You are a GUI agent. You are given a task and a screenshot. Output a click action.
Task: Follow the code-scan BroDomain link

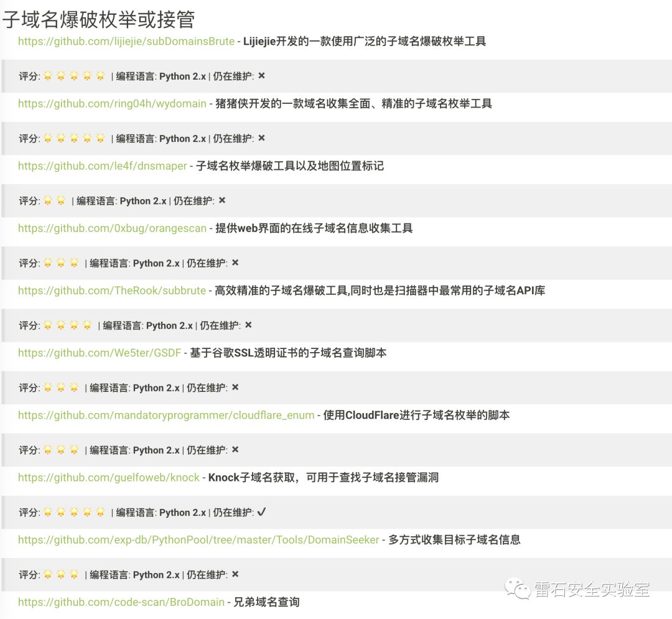[121, 602]
